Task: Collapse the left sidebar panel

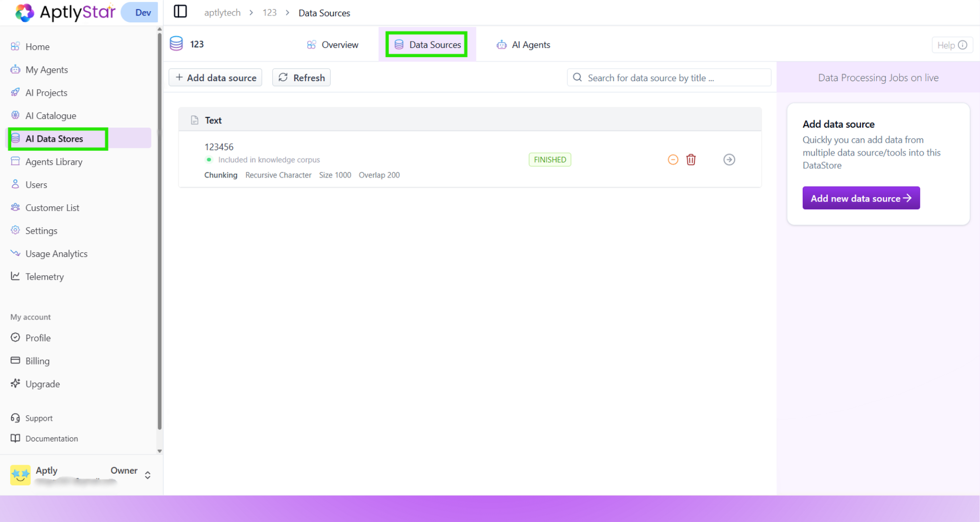Action: tap(180, 12)
